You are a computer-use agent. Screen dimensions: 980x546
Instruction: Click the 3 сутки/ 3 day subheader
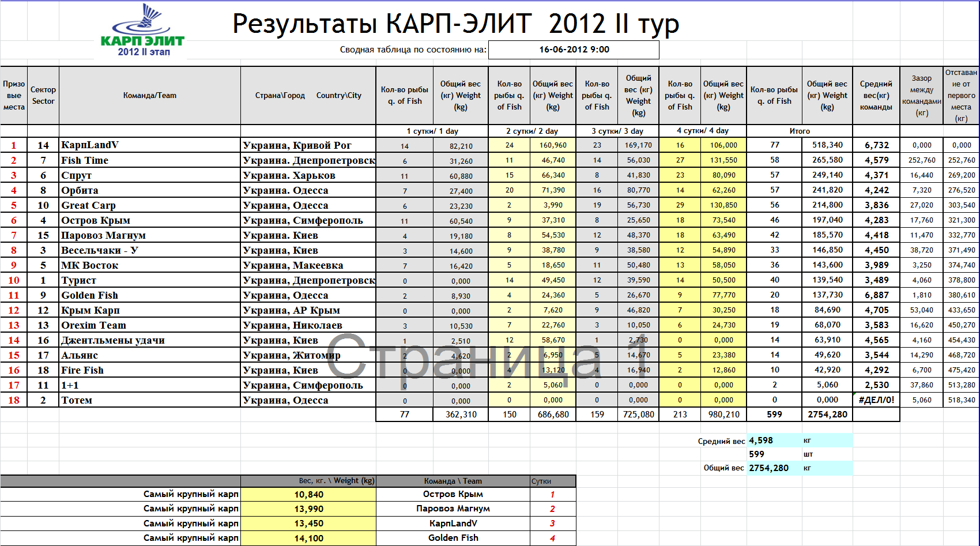point(617,131)
